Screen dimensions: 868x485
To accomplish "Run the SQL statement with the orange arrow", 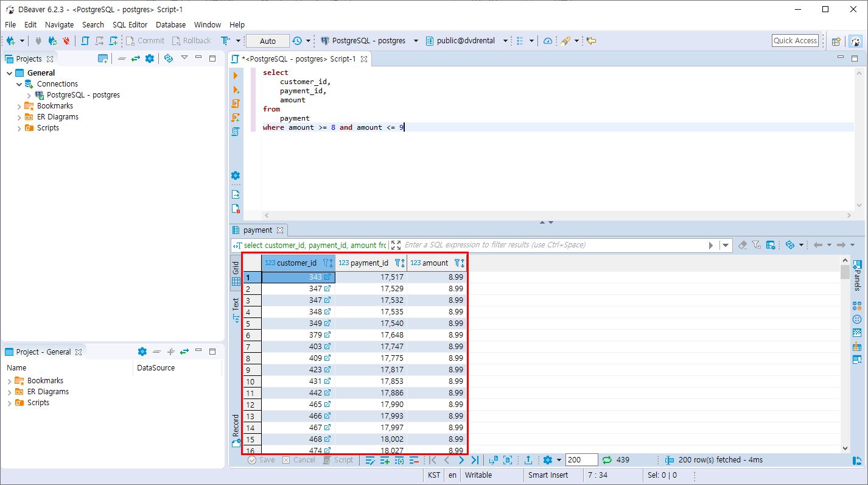I will click(x=236, y=76).
